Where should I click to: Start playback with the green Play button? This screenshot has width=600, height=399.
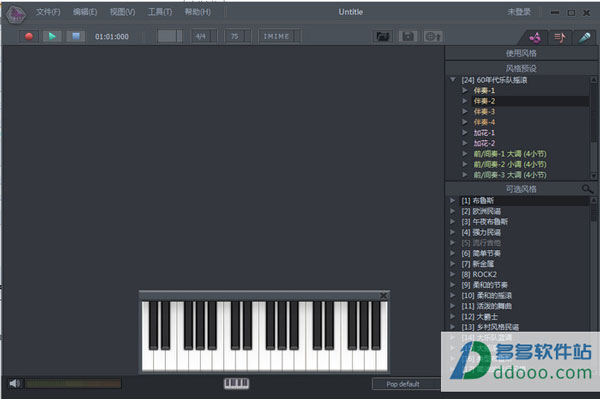tap(52, 36)
